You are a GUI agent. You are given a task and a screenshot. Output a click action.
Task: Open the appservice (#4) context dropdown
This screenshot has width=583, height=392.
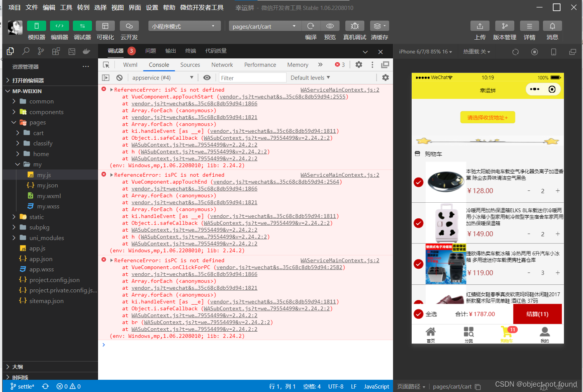click(163, 78)
